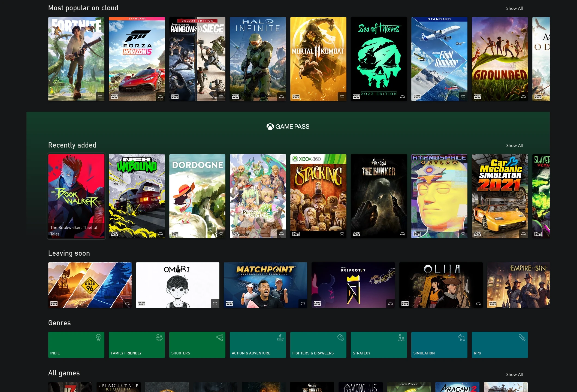Open Fighters & Brawlers genre
This screenshot has width=577, height=392.
click(318, 345)
